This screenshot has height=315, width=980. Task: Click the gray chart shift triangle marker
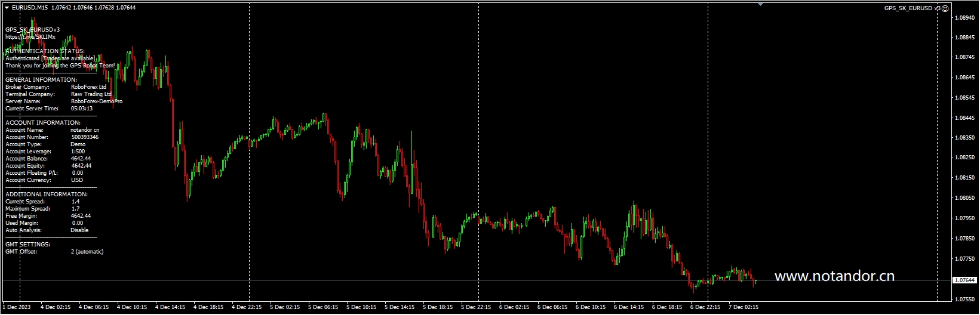point(760,4)
